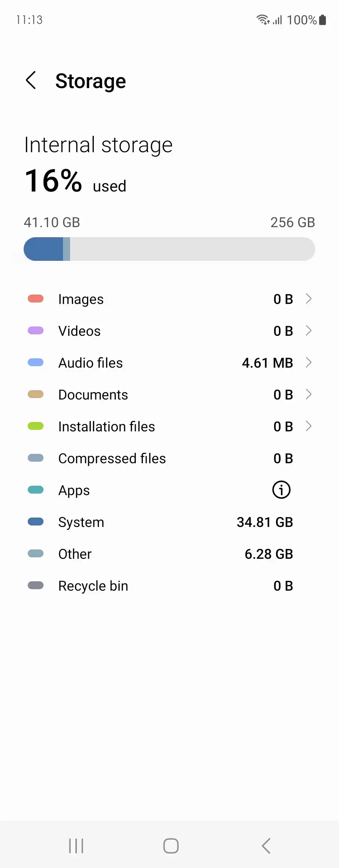Expand Audio files via chevron arrow
This screenshot has width=339, height=868.
[x=309, y=362]
